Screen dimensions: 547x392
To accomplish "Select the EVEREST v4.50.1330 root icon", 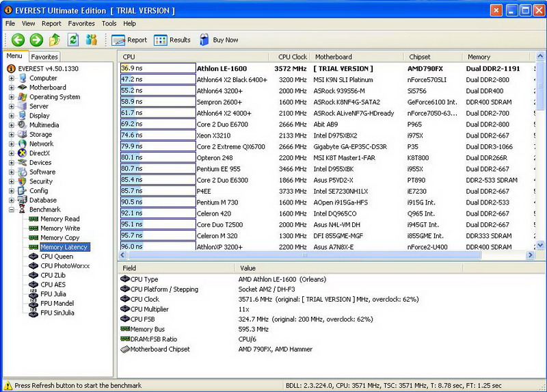I will coord(11,69).
